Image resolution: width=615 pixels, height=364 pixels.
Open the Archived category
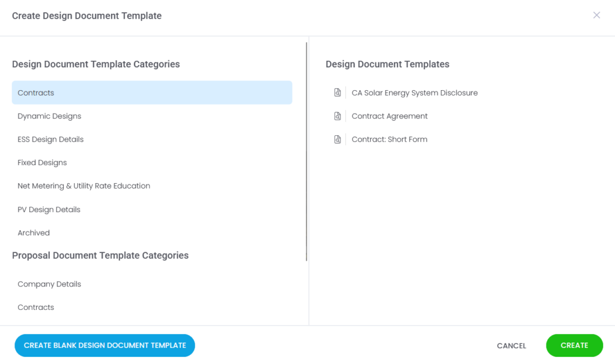click(x=152, y=232)
